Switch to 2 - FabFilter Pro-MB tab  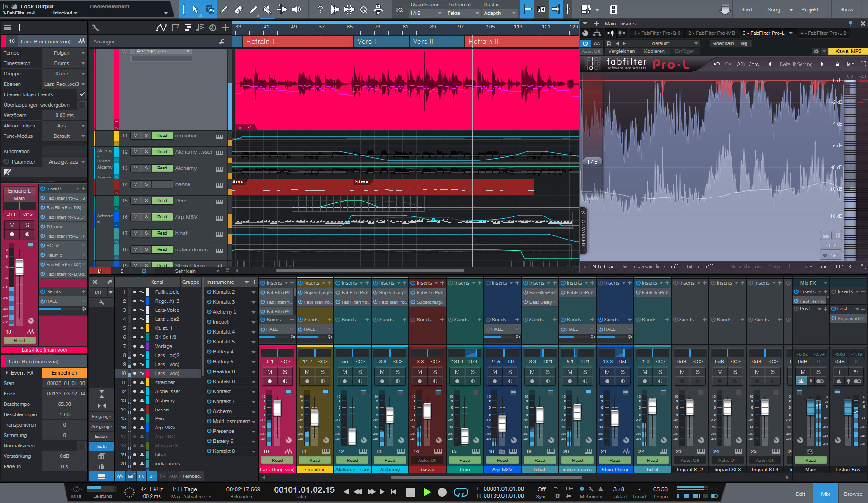tap(711, 33)
